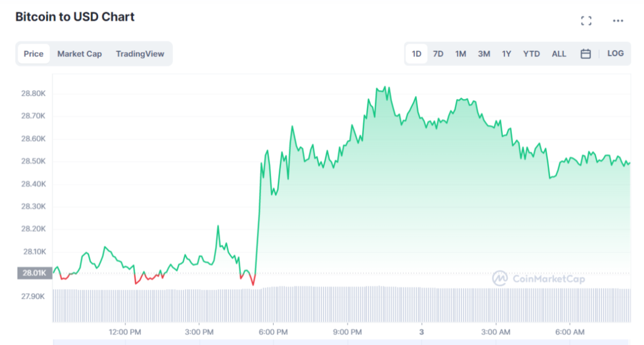Select the 1D time range

pos(416,54)
